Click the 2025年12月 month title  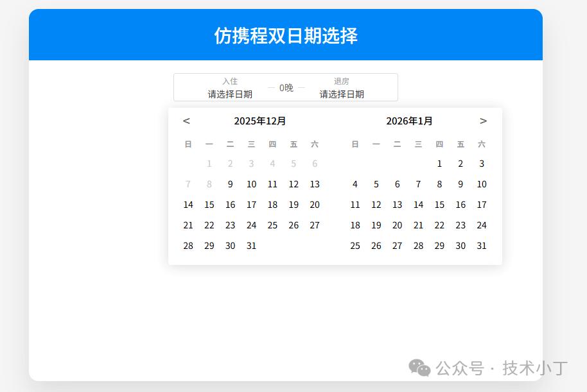(260, 121)
